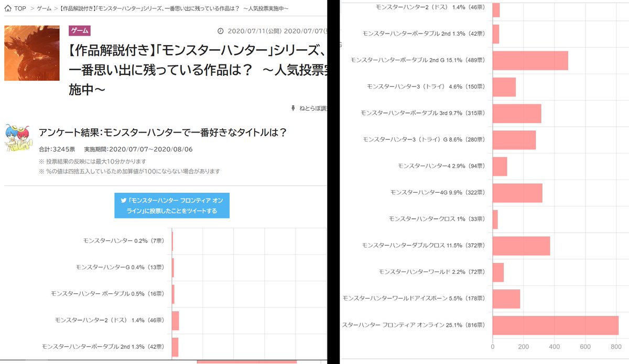Open the article's monster thumbnail image

[31, 52]
